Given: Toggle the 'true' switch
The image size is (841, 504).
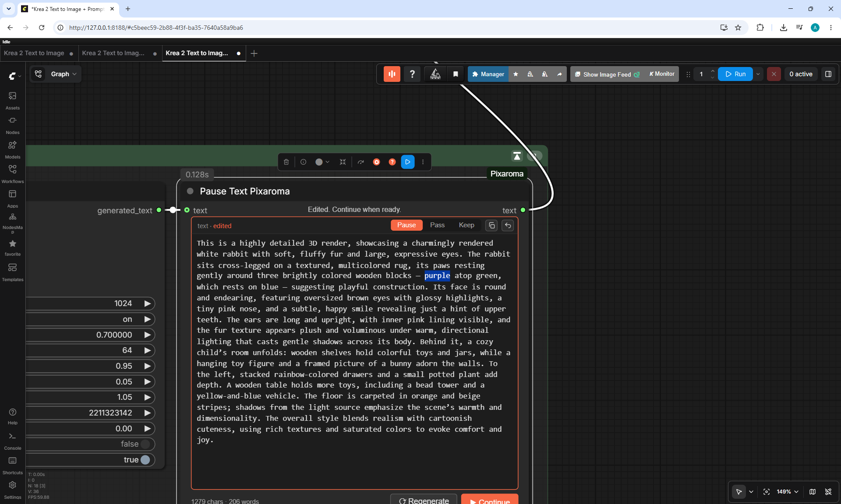Looking at the screenshot, I should (x=145, y=460).
